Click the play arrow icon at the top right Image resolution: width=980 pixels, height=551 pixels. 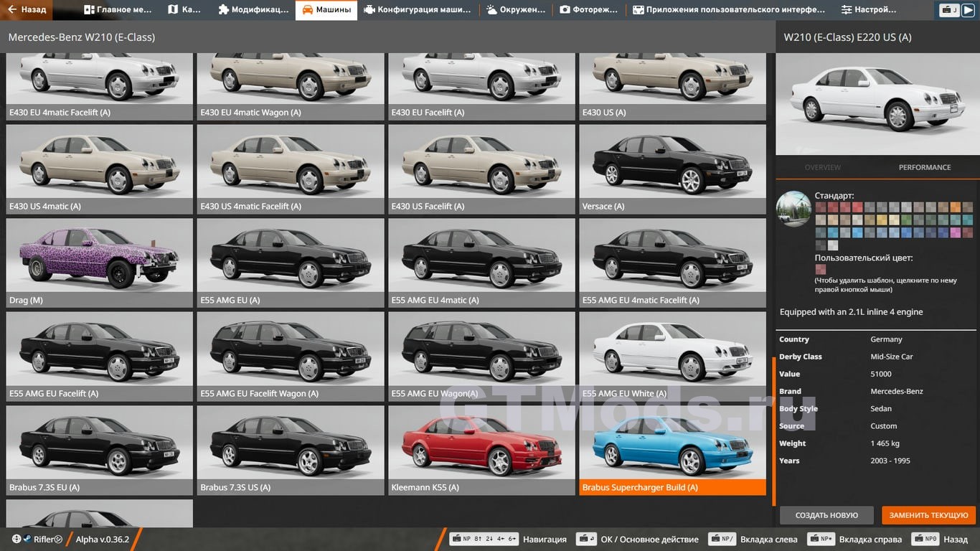pyautogui.click(x=968, y=10)
